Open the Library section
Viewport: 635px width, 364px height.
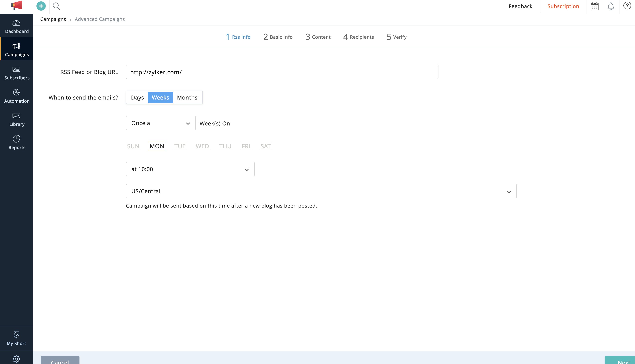tap(16, 119)
